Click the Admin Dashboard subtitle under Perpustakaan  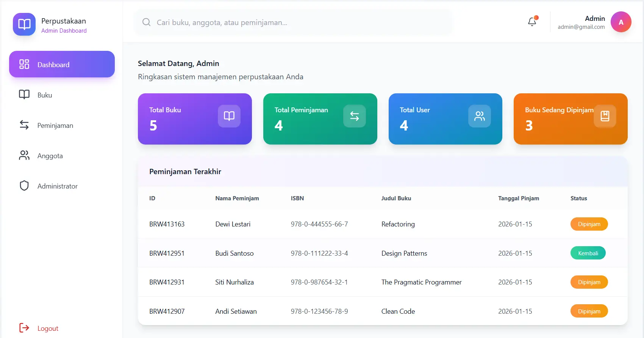click(x=64, y=31)
